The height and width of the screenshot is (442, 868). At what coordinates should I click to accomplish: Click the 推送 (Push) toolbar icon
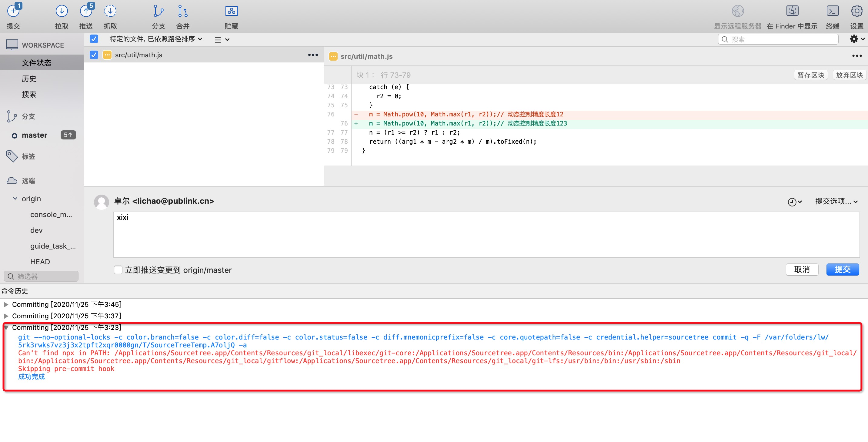tap(86, 11)
